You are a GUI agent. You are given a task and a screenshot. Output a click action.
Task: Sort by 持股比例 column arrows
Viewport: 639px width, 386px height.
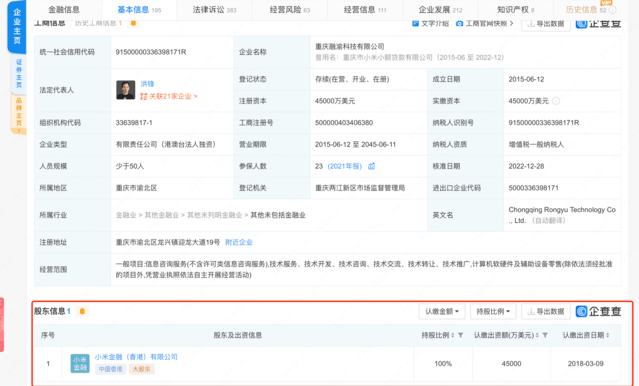(453, 335)
